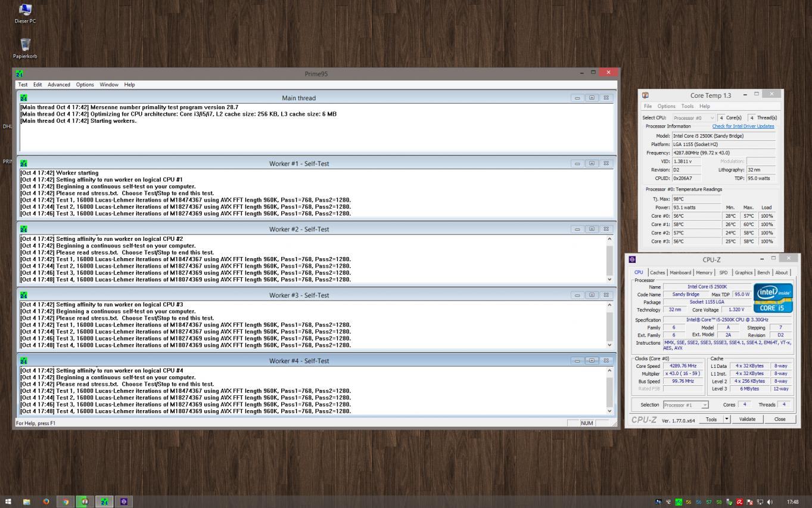
Task: Click the Frequency 4287.80MHz field in Core Temp
Action: (723, 153)
